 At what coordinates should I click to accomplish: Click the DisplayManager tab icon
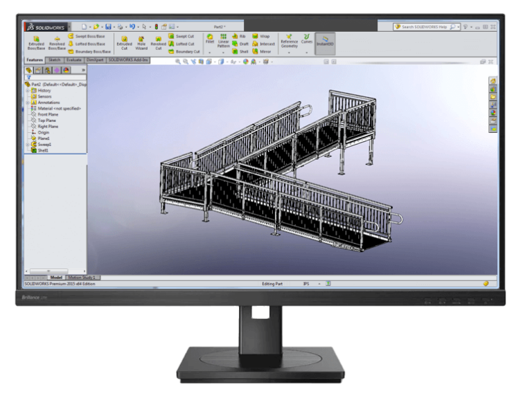(66, 70)
